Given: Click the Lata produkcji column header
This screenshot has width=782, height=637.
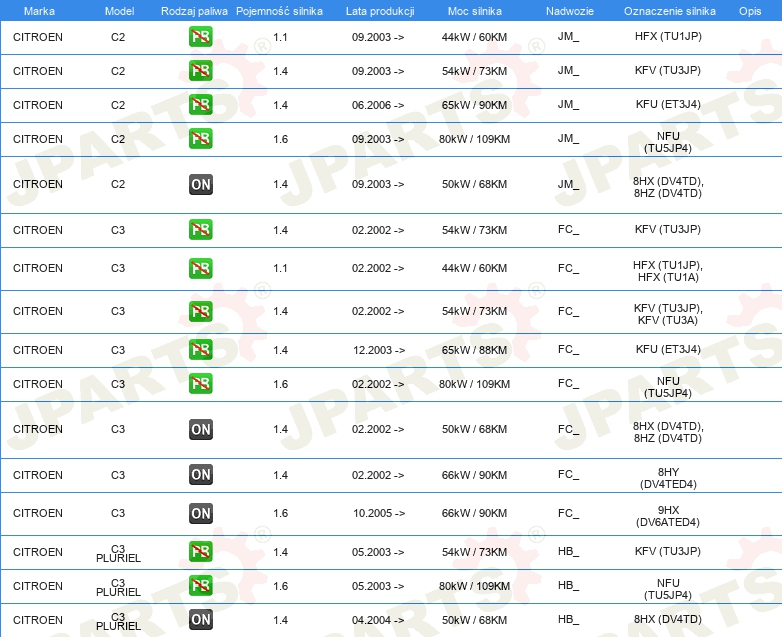Looking at the screenshot, I should click(x=380, y=11).
